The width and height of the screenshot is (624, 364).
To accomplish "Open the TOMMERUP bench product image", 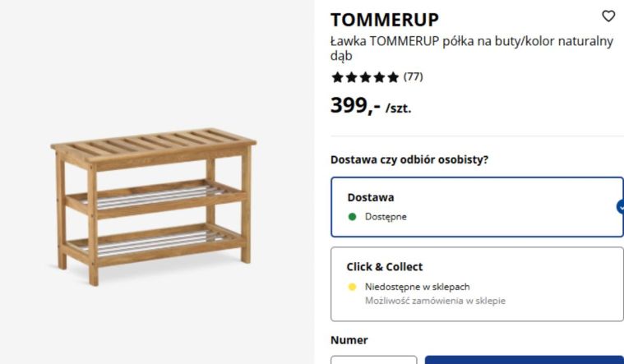I will pos(152,205).
